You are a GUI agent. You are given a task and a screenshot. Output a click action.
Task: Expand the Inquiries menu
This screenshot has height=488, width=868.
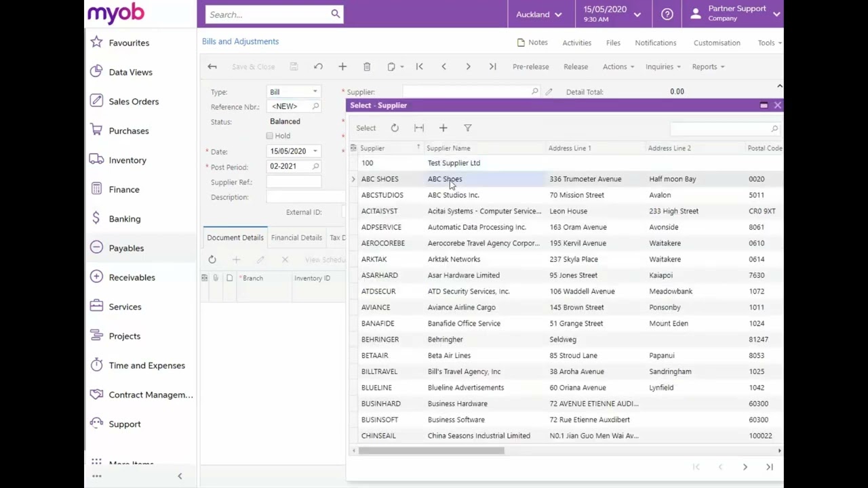(x=663, y=66)
